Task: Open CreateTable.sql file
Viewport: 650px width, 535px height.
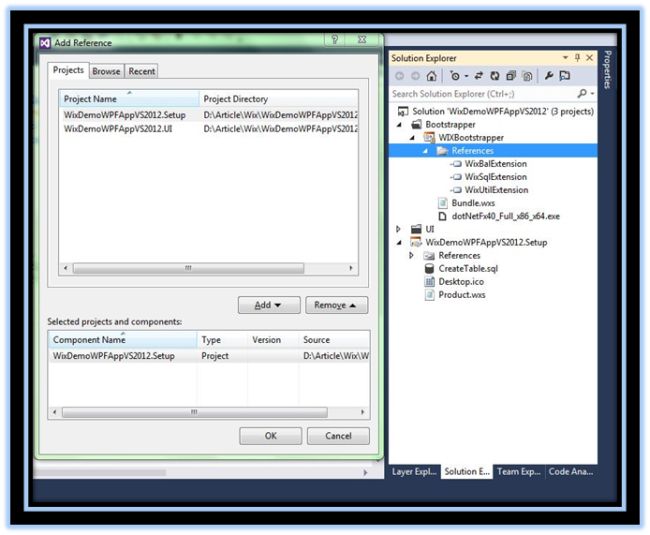Action: [x=468, y=269]
